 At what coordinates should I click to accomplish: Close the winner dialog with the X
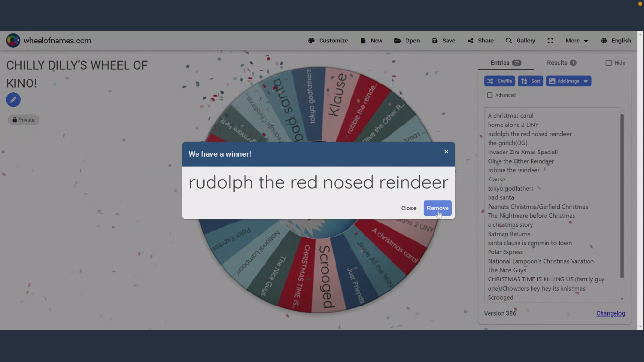tap(446, 152)
